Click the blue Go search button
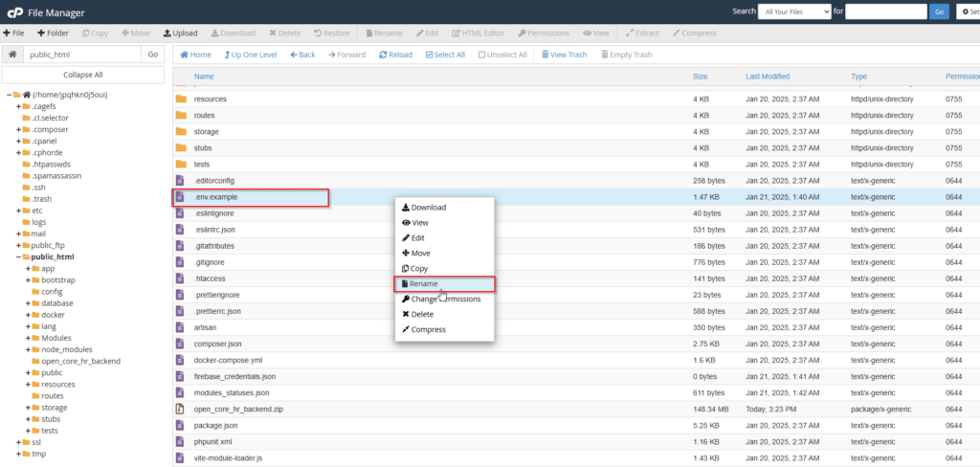980x467 pixels. [939, 11]
